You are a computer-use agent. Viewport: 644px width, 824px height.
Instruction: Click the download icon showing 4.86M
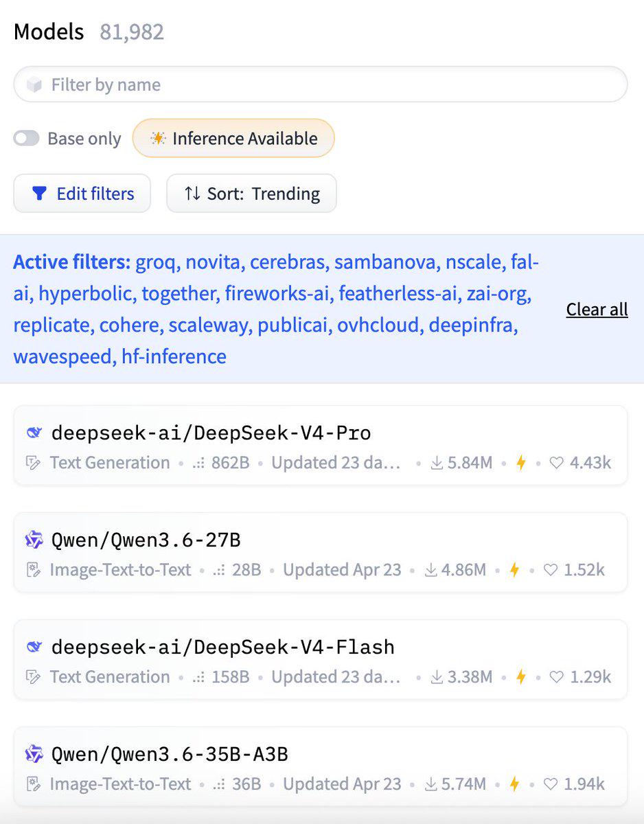(x=431, y=570)
